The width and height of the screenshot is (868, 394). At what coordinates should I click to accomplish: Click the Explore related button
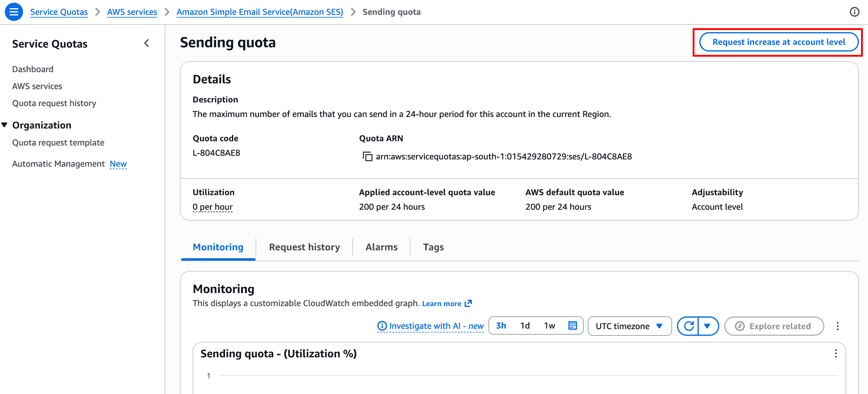pos(774,326)
